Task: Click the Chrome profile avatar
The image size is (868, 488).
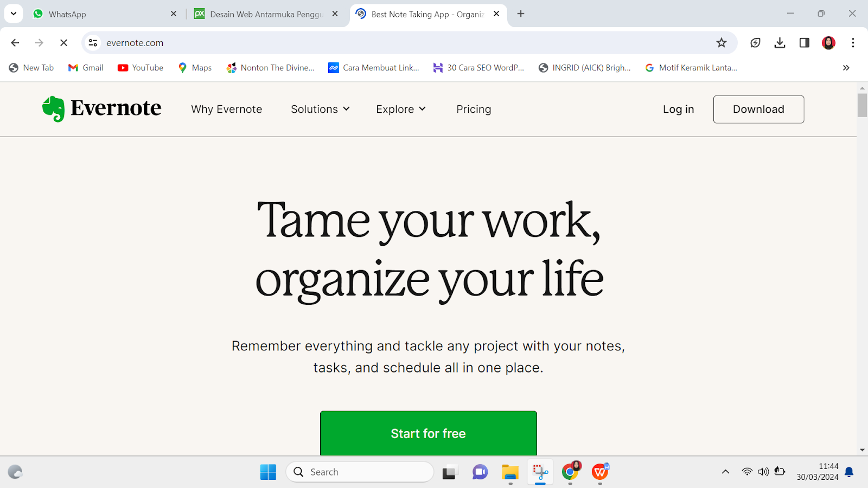Action: [x=828, y=43]
